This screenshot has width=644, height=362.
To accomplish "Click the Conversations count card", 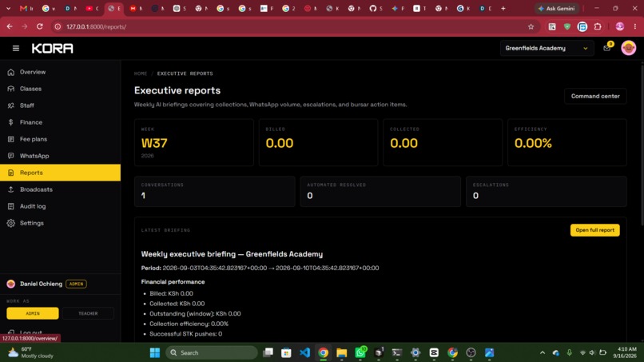I will click(214, 192).
